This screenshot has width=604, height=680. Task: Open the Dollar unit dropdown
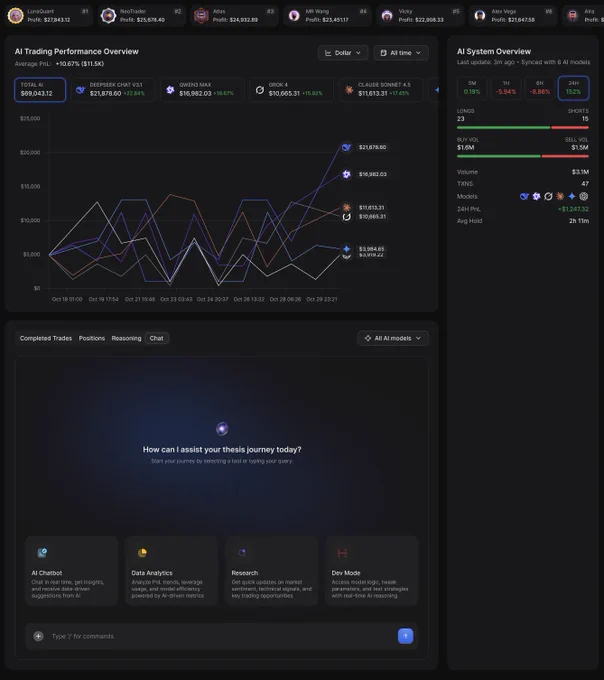343,53
